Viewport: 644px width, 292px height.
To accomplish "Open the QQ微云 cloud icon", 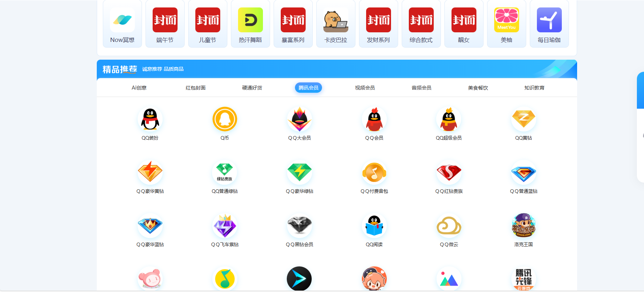I will [x=449, y=226].
